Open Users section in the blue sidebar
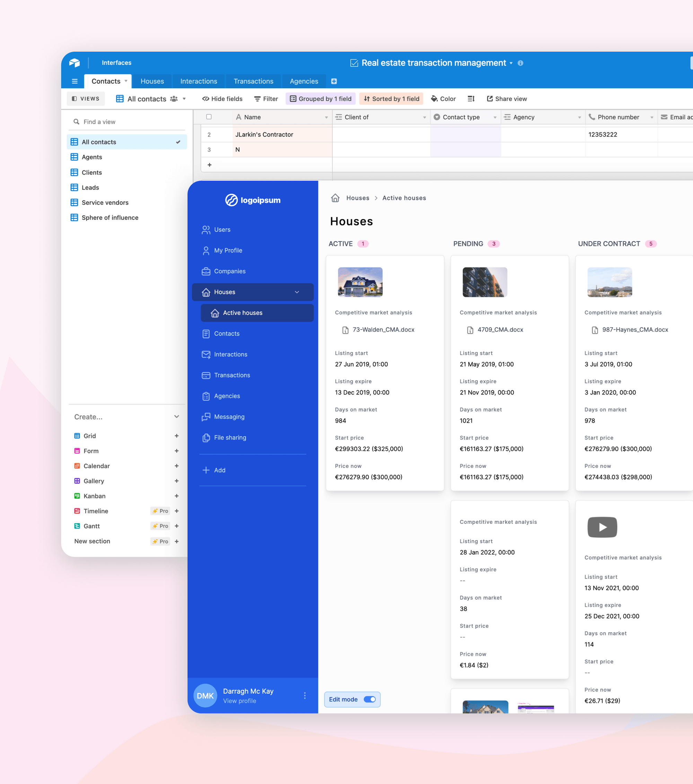Screen dimensions: 693x784 pos(222,229)
